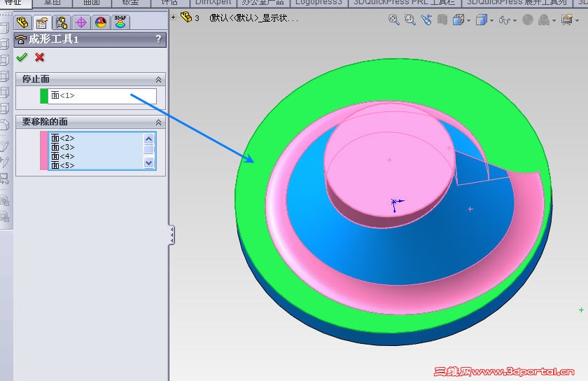The width and height of the screenshot is (588, 381).
Task: Click the pink faces-to-remove color swatch
Action: coord(44,151)
